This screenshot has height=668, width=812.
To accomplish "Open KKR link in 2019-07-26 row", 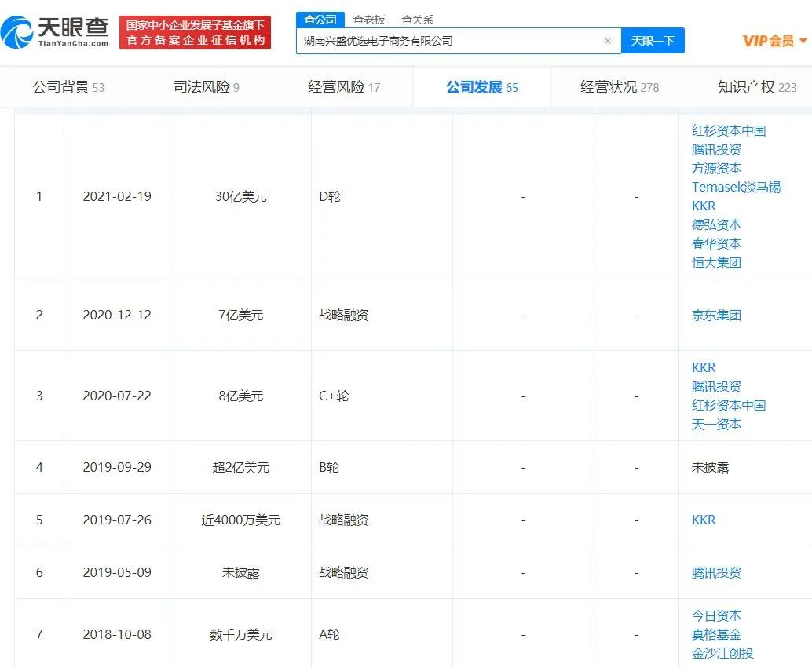I will pos(704,520).
